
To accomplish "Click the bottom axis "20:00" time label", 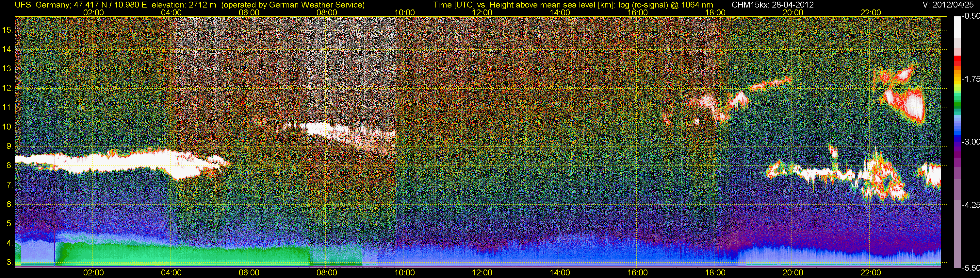I will [x=793, y=273].
